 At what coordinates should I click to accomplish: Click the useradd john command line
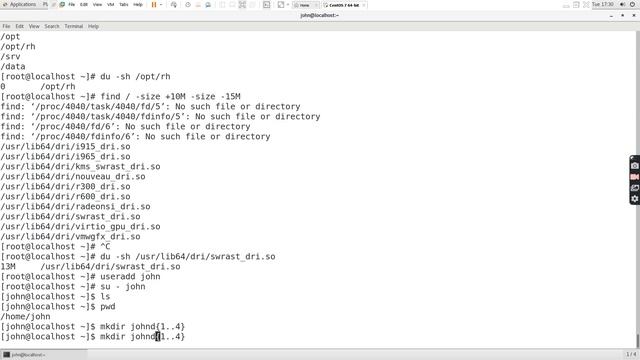pyautogui.click(x=80, y=276)
